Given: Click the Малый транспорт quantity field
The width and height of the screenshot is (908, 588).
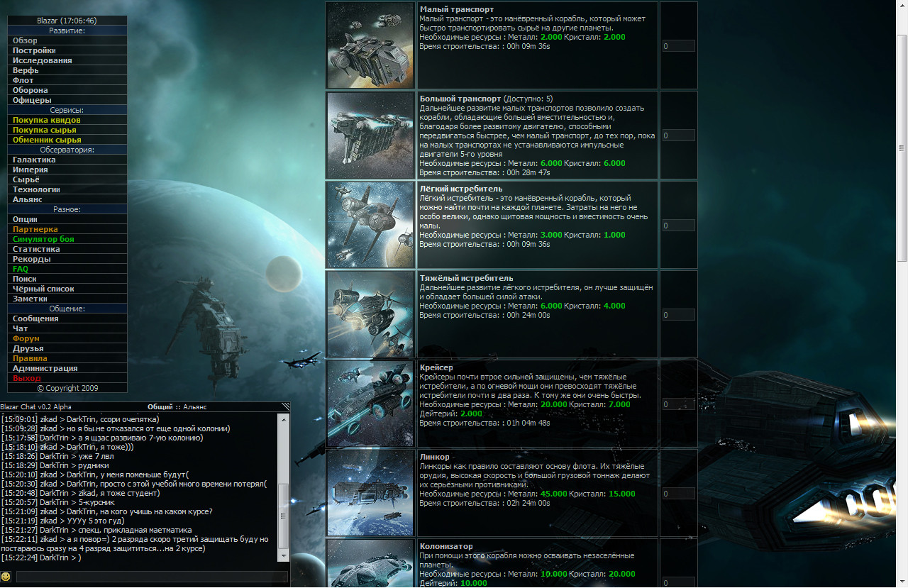Looking at the screenshot, I should click(x=678, y=46).
